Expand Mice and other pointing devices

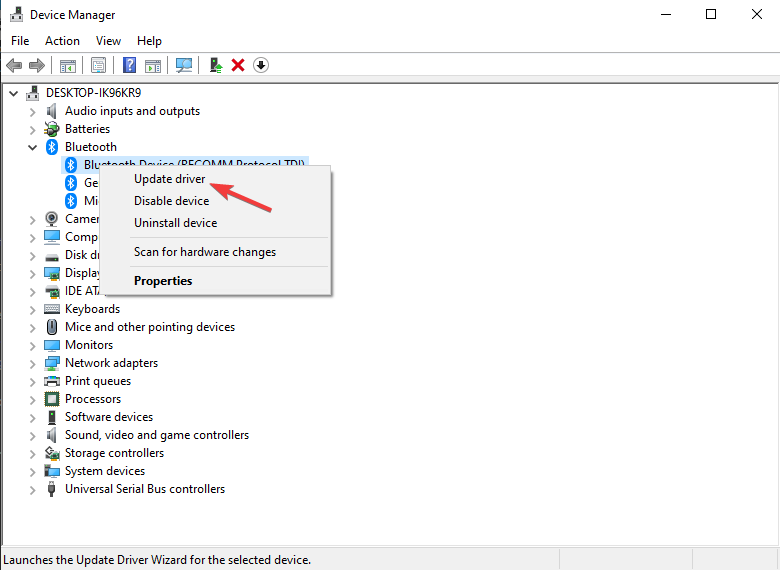click(x=32, y=328)
